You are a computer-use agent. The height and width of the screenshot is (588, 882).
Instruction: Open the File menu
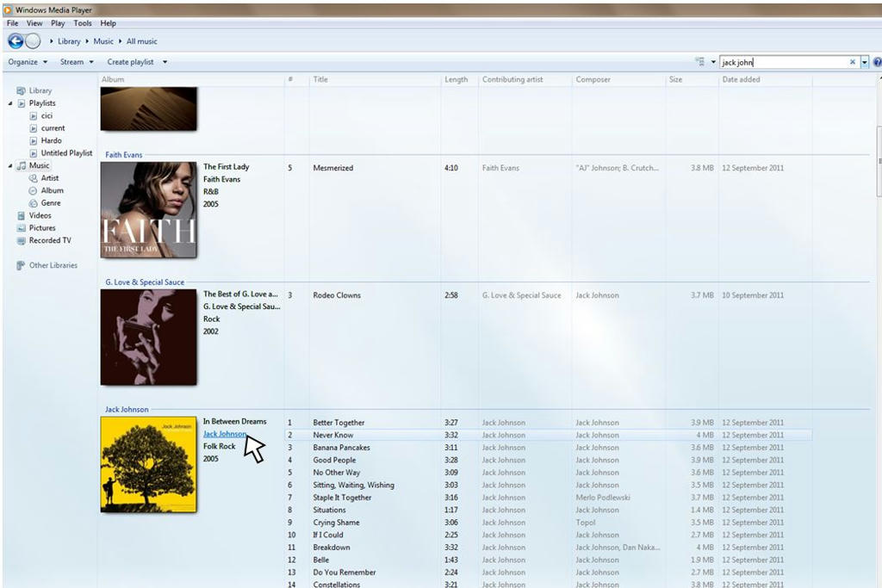12,23
